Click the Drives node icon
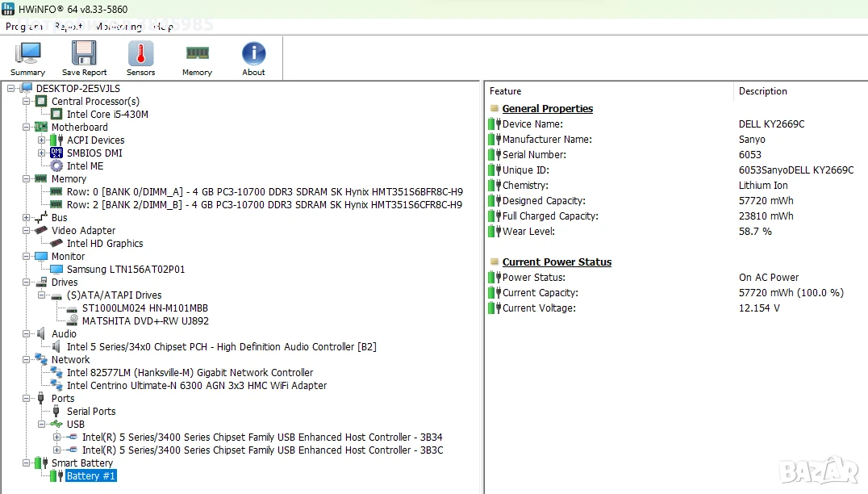Image resolution: width=868 pixels, height=494 pixels. pos(41,282)
